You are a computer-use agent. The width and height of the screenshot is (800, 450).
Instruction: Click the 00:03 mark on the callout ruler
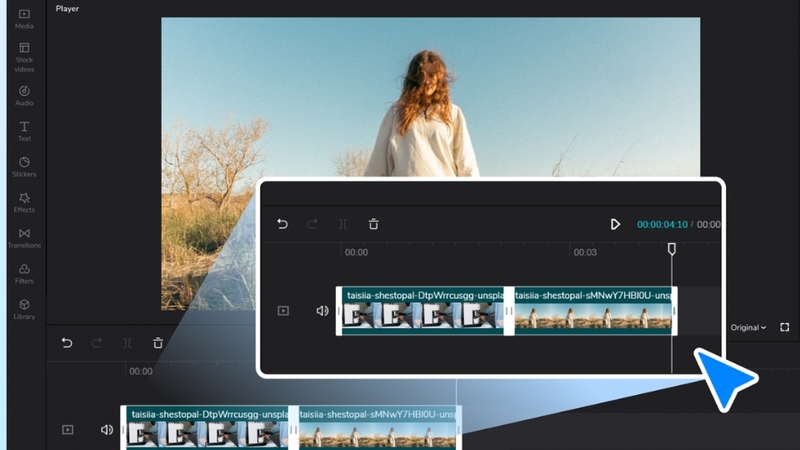click(x=585, y=252)
